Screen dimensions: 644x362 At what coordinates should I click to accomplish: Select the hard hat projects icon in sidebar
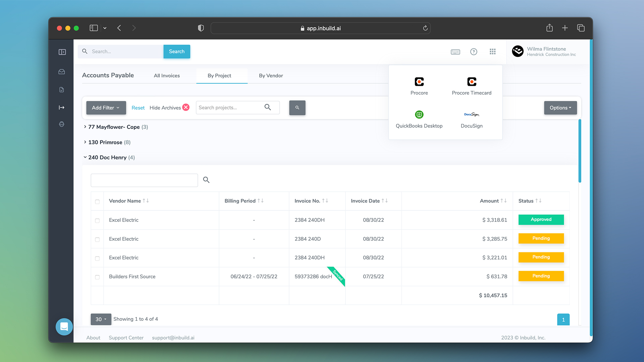coord(62,124)
